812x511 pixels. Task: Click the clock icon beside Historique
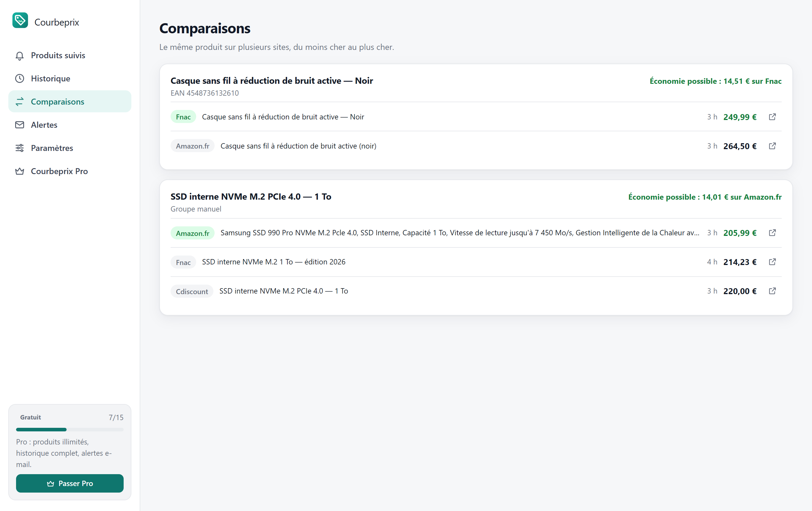click(x=20, y=78)
